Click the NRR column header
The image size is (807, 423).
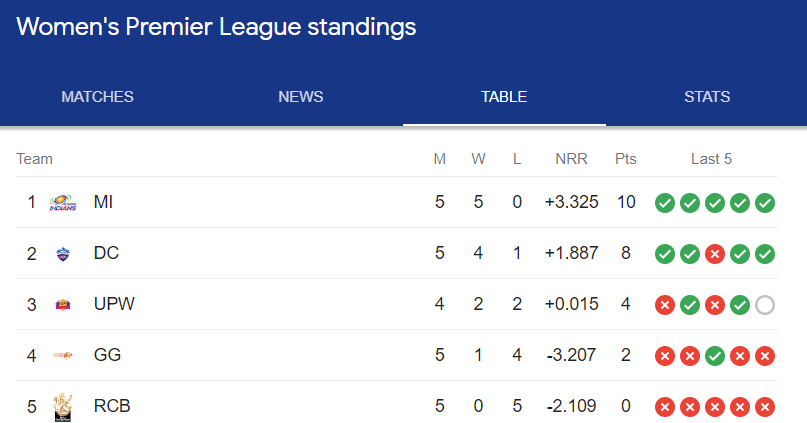click(x=572, y=159)
